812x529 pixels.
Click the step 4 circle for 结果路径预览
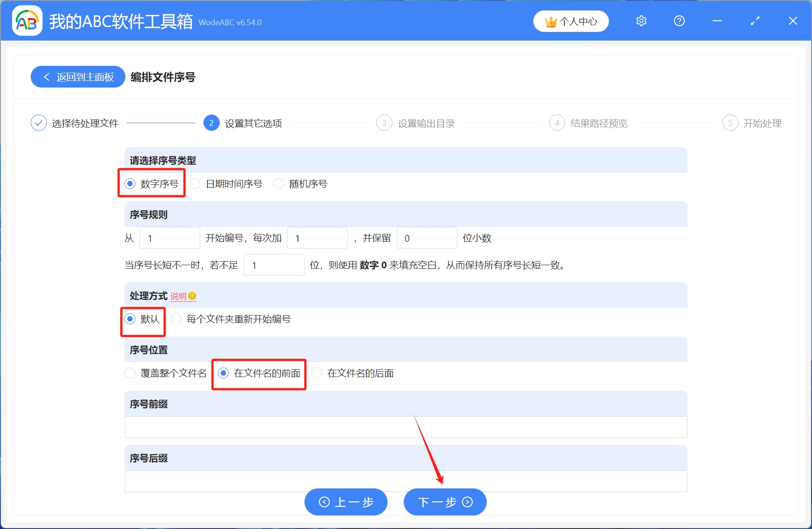557,123
